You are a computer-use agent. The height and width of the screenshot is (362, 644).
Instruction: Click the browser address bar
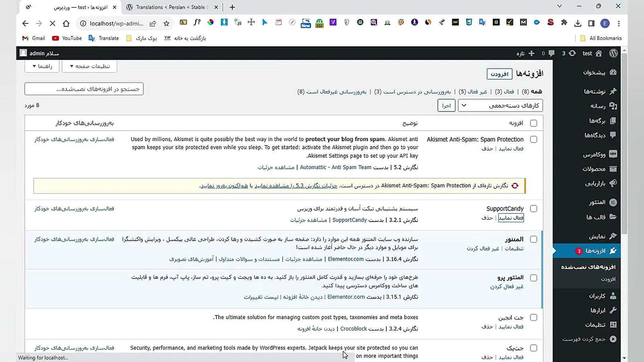117,23
